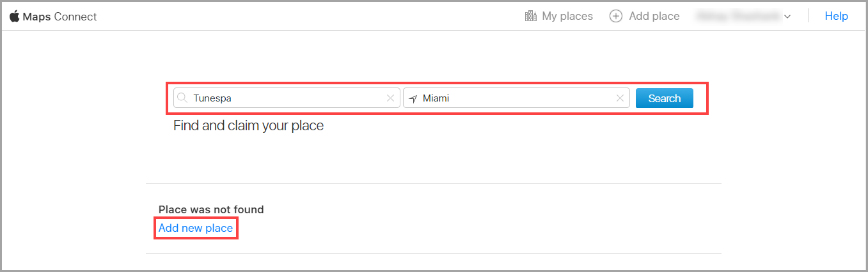Viewport: 868px width, 272px height.
Task: Focus the Tunespa business name field
Action: (287, 98)
